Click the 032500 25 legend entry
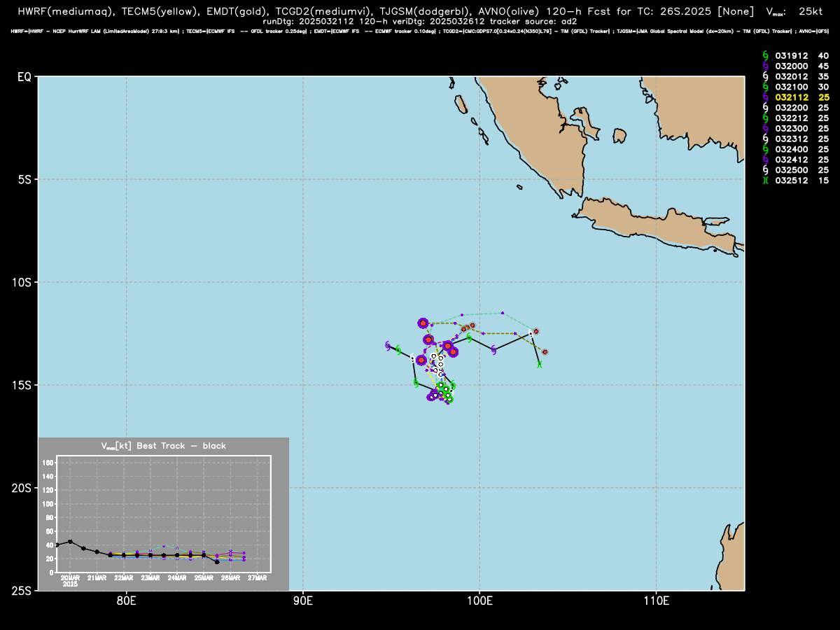Image resolution: width=840 pixels, height=630 pixels. [786, 171]
